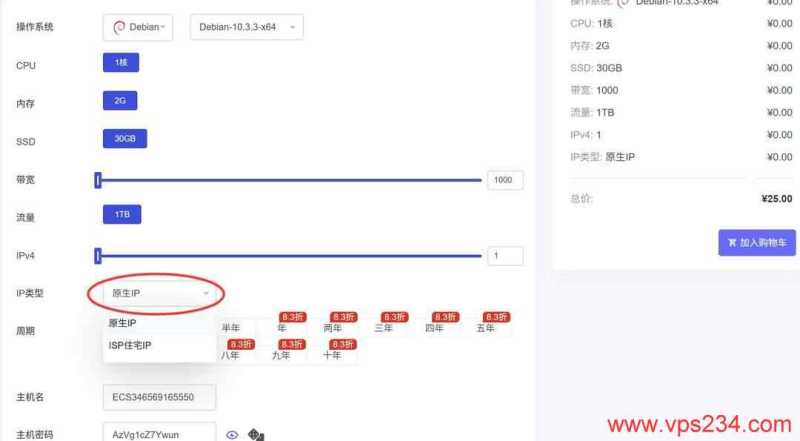The image size is (800, 441).
Task: Click the hostname field ECS346569165550
Action: tap(159, 397)
